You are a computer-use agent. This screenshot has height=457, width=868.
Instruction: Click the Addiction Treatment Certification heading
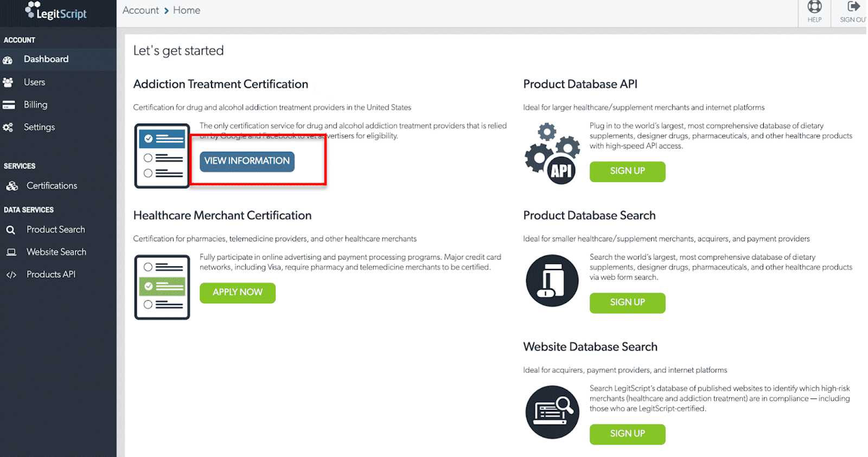[221, 84]
